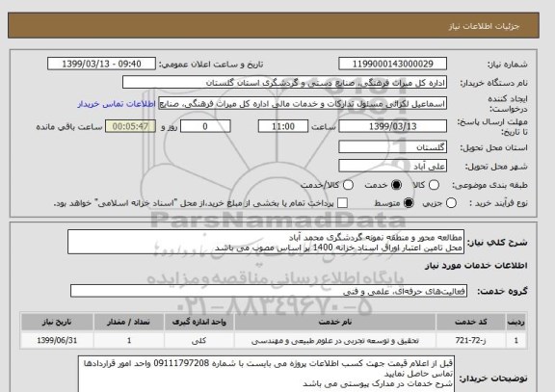Image resolution: width=555 pixels, height=392 pixels.
Task: Click the شهر محل تحویل field علی آباد
Action: coord(392,166)
